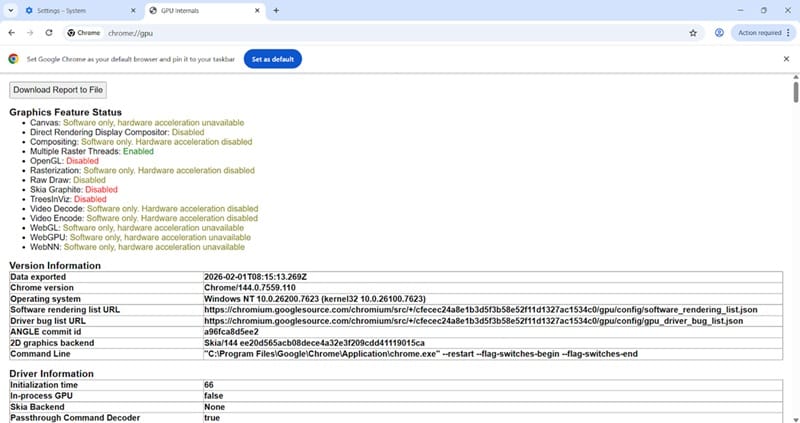Click Multiple Raster Threads Enabled status
The image size is (800, 423).
point(138,152)
